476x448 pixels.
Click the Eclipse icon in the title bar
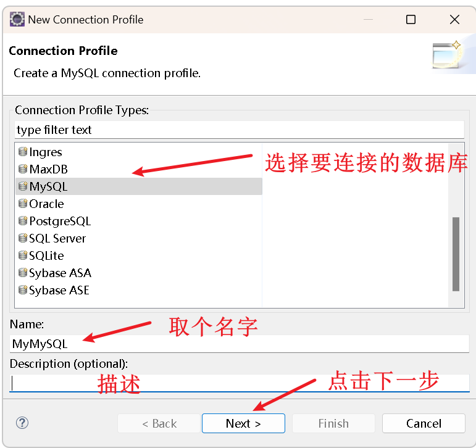pos(17,19)
